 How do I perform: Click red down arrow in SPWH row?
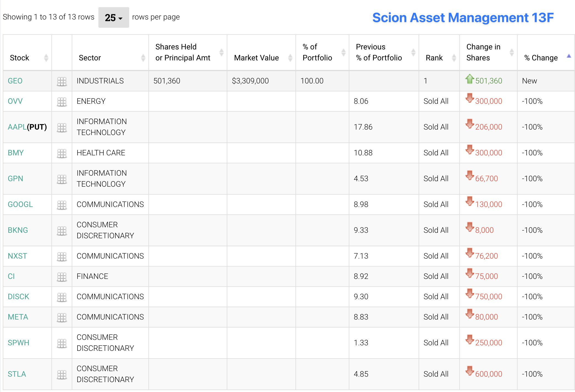click(x=470, y=340)
